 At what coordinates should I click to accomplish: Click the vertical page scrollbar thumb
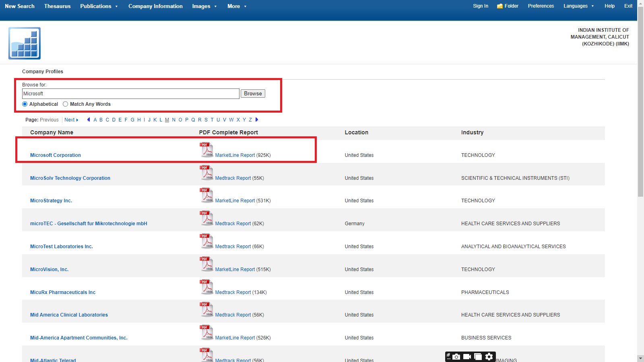click(640, 101)
